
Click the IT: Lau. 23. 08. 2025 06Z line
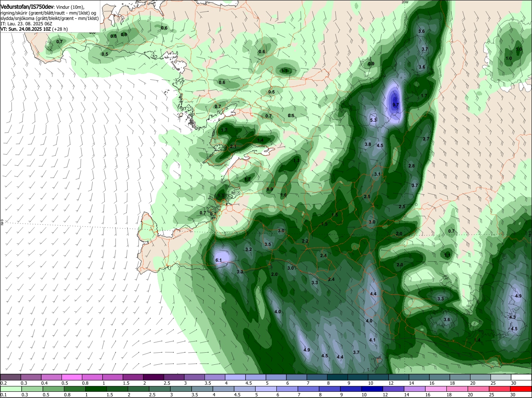[27, 24]
